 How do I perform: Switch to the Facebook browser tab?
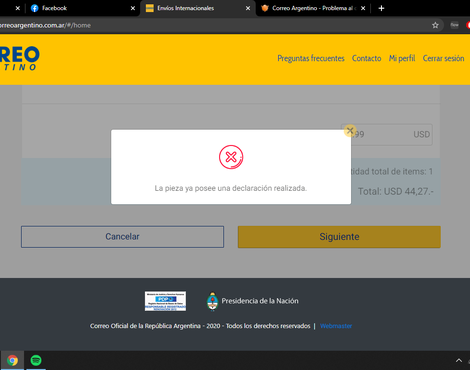[x=82, y=8]
